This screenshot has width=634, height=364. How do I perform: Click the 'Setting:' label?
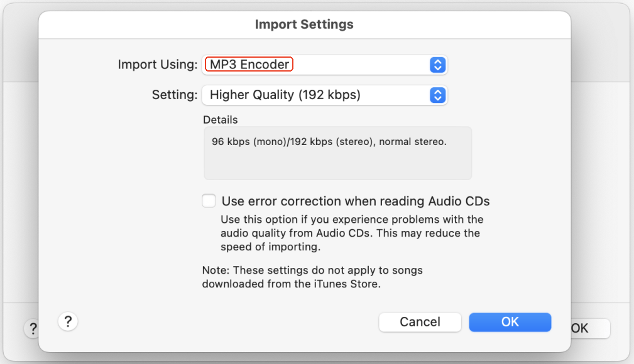pyautogui.click(x=175, y=95)
